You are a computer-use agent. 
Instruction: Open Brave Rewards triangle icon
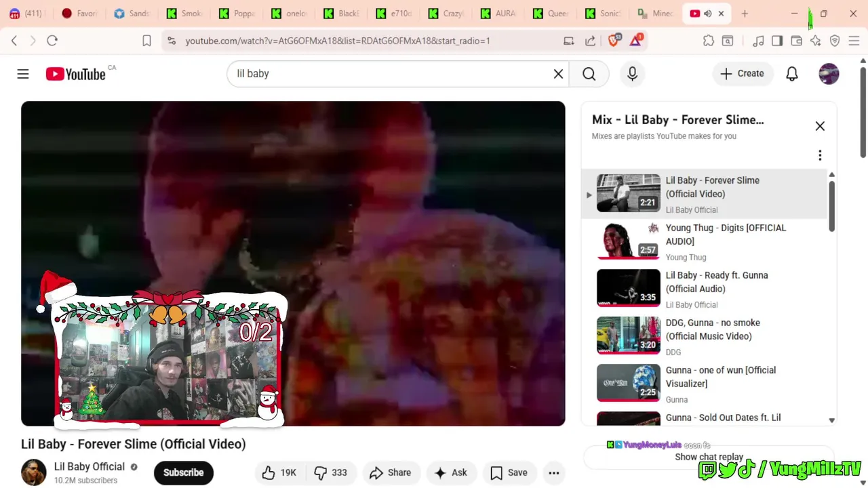[x=635, y=41]
